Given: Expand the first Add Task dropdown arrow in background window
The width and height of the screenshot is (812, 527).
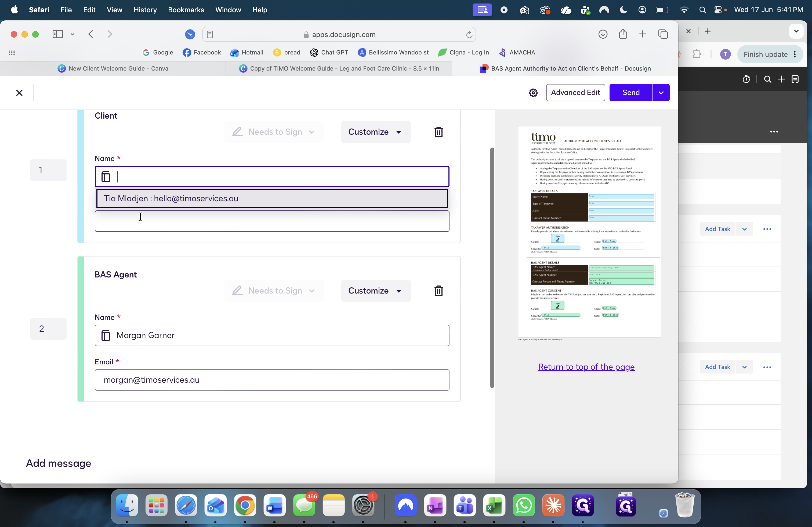Looking at the screenshot, I should tap(744, 229).
